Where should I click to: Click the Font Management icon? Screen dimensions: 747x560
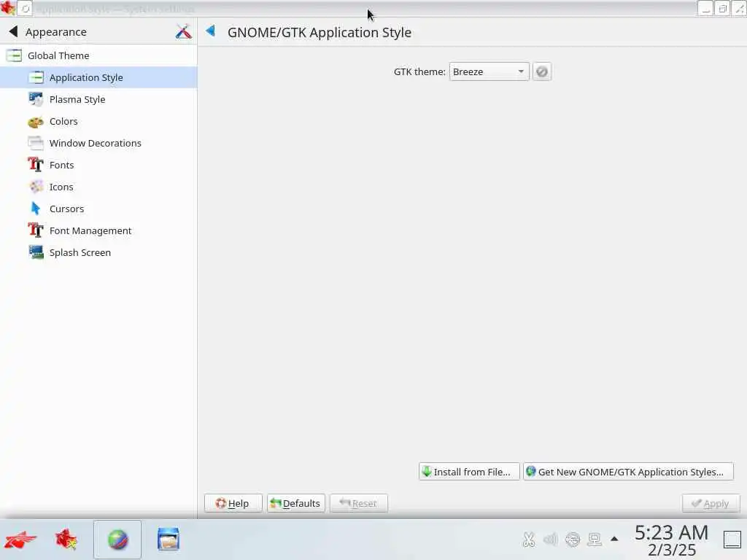click(x=36, y=230)
